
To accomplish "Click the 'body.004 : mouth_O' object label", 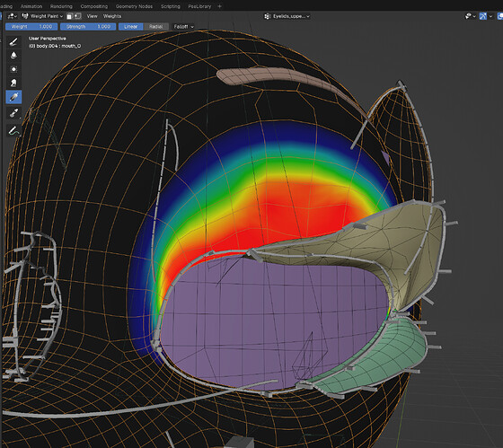I will click(x=55, y=46).
